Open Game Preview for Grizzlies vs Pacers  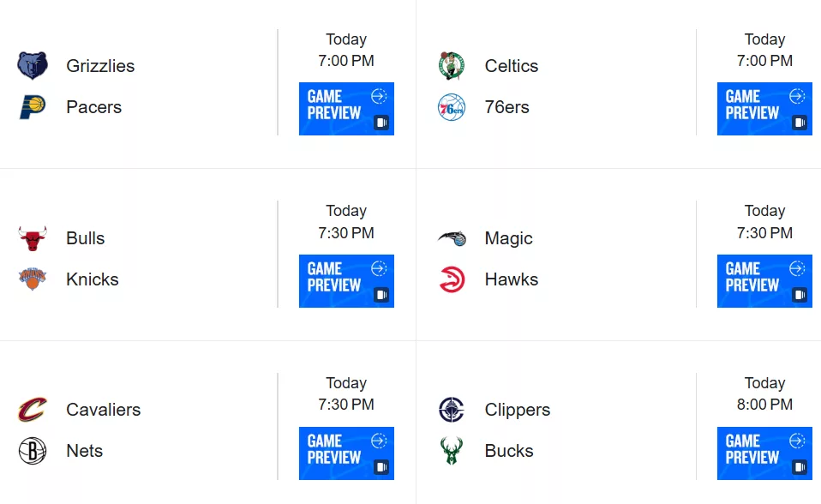(x=346, y=109)
